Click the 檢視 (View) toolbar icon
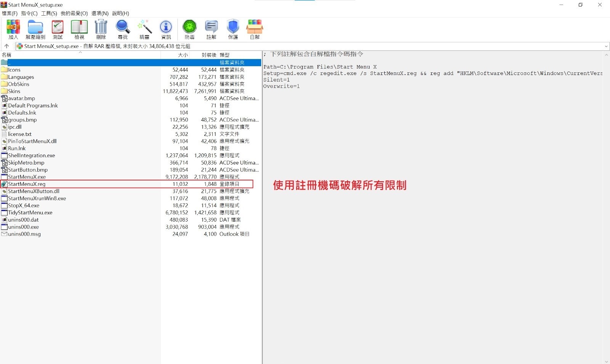The height and width of the screenshot is (364, 610). (x=79, y=29)
